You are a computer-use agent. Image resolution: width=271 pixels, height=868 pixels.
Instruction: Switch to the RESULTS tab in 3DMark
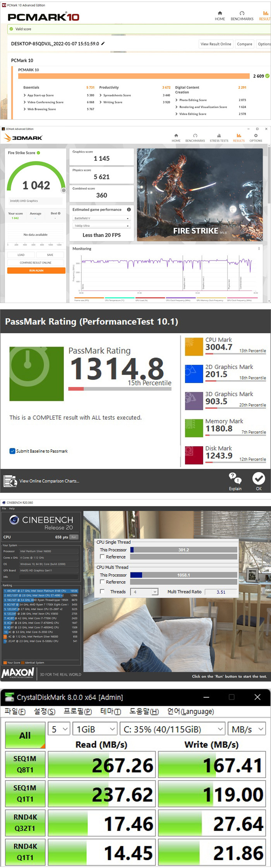pos(239,138)
